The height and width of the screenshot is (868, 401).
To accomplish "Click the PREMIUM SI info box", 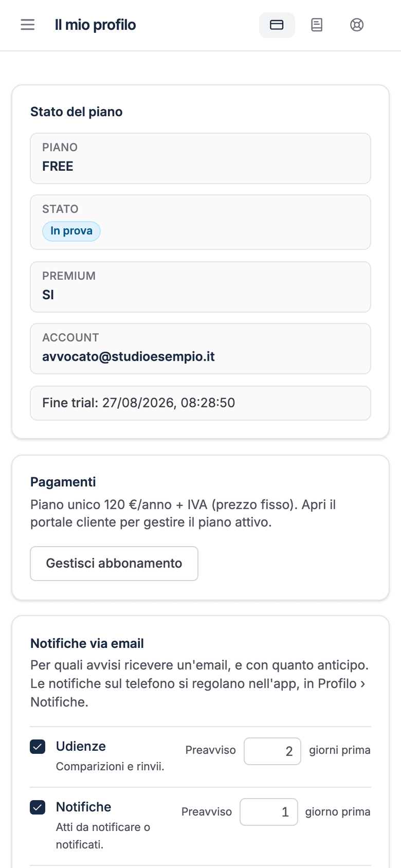I will [x=200, y=287].
